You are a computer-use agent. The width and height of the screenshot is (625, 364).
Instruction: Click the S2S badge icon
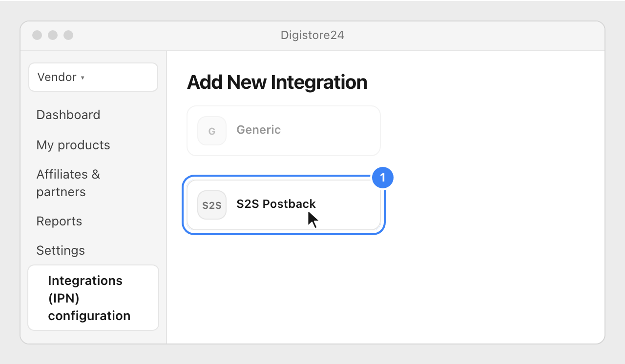coord(212,205)
